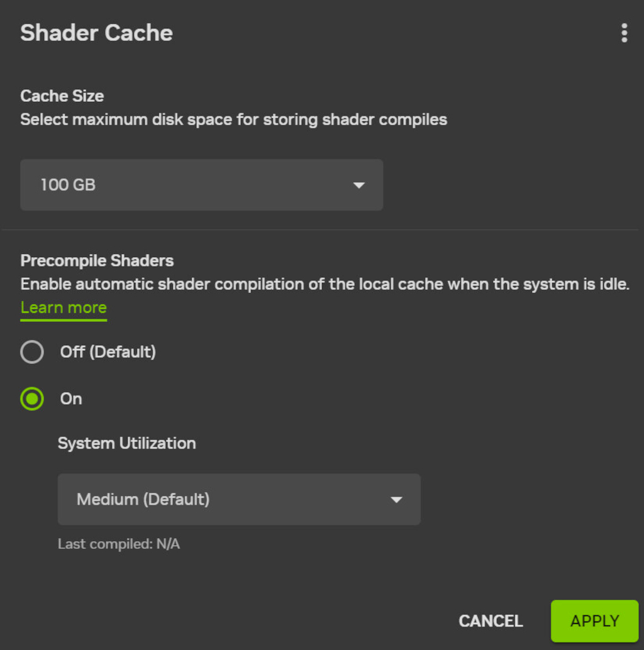
Task: Click the Cache Size dropdown arrow
Action: point(359,185)
